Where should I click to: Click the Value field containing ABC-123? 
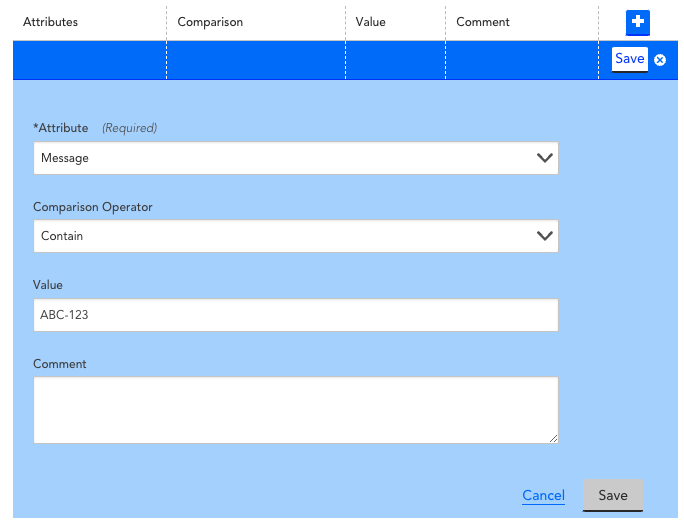[x=296, y=315]
